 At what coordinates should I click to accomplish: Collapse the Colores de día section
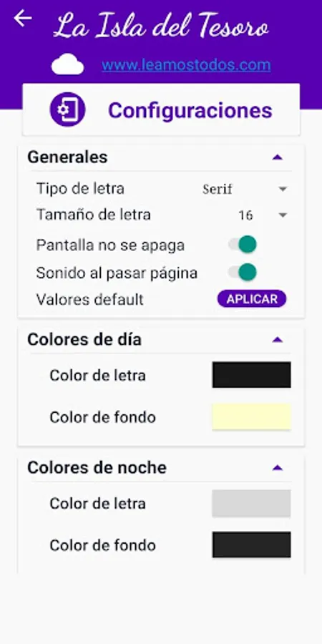click(278, 339)
